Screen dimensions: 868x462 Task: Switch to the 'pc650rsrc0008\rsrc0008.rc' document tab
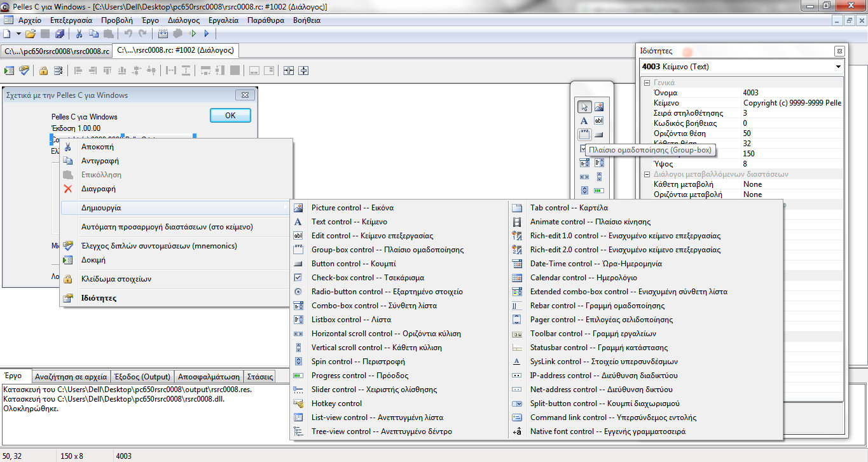[57, 51]
